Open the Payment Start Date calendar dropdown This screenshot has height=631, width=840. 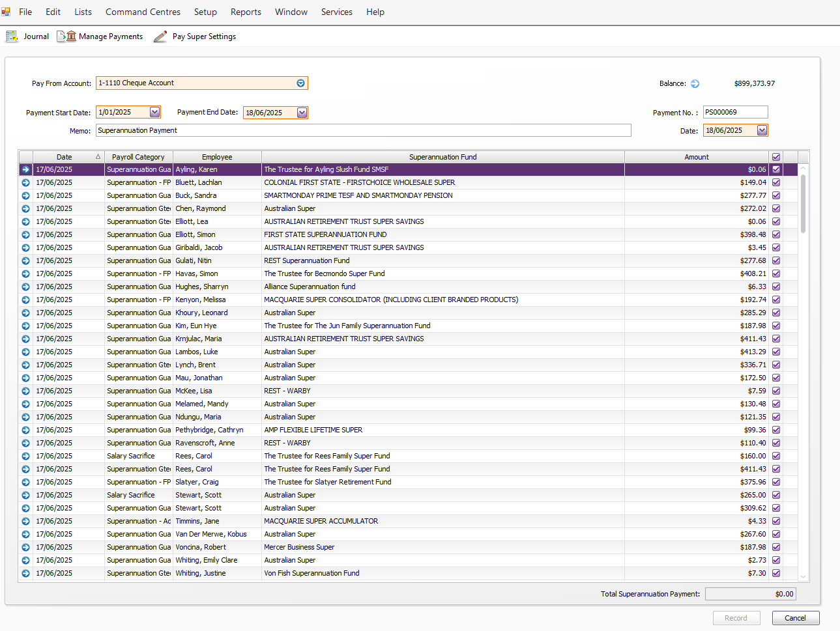coord(154,112)
